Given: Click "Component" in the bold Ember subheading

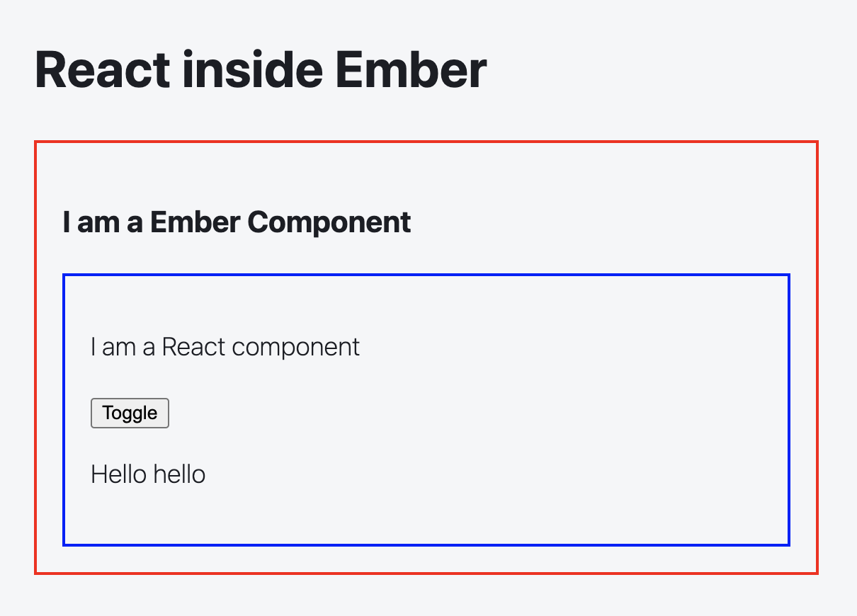Looking at the screenshot, I should 329,222.
